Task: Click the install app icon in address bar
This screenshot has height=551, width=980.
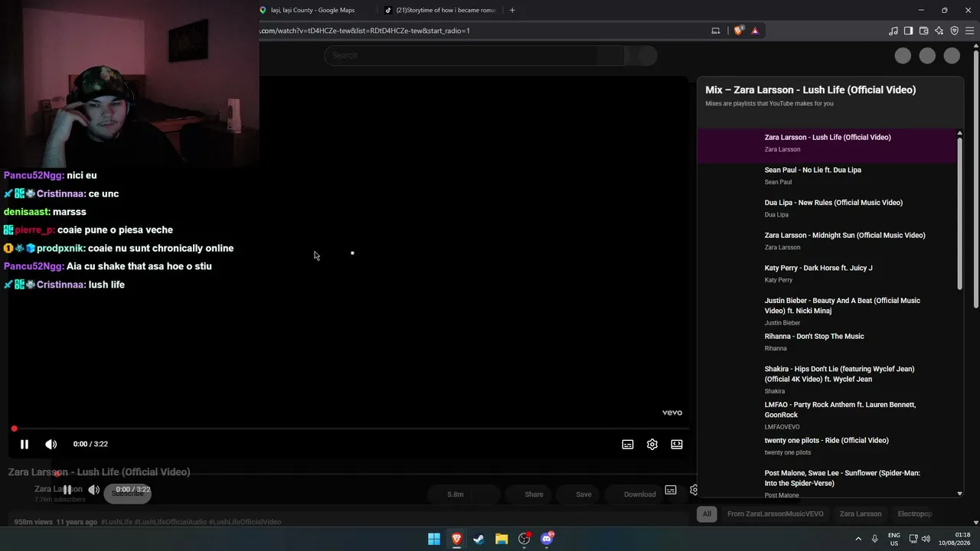Action: coord(716,31)
